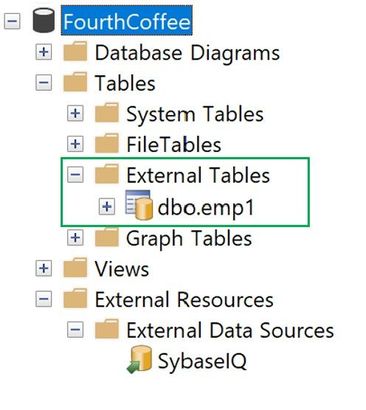Viewport: 366px width, 410px height.
Task: Select the Views label
Action: click(122, 269)
